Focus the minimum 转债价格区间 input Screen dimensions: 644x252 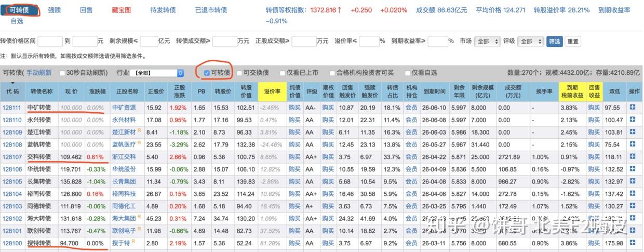coord(50,42)
